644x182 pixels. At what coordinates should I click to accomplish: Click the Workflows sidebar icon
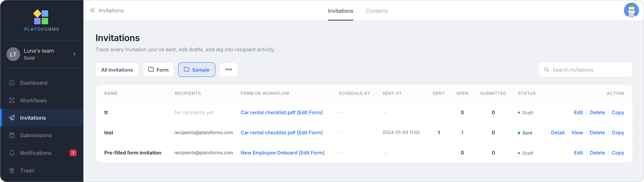[x=12, y=100]
